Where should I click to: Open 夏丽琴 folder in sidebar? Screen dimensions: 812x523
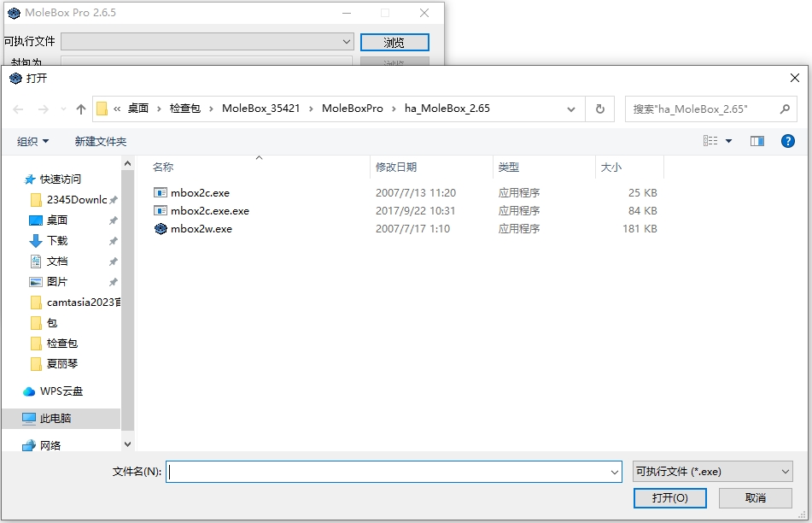pos(61,364)
